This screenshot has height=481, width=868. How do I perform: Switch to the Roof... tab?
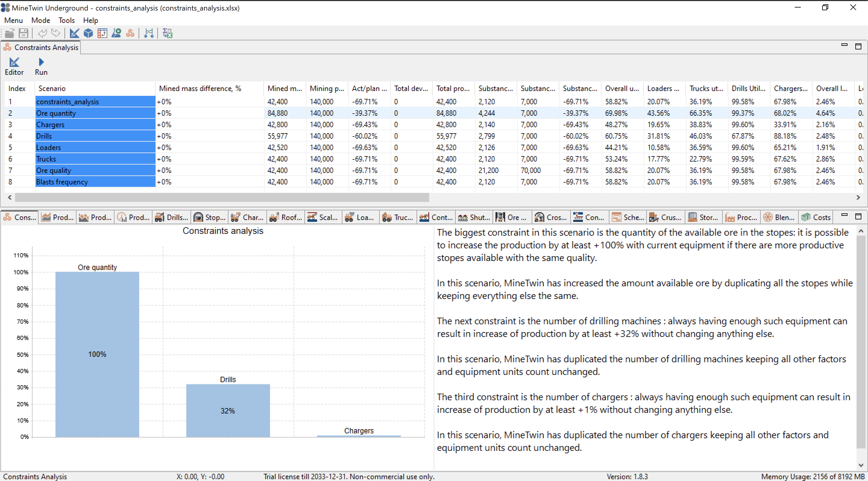click(x=286, y=217)
